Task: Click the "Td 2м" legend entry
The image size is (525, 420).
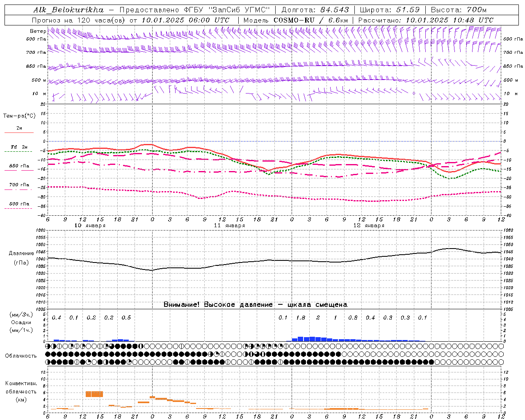Action: coord(19,147)
